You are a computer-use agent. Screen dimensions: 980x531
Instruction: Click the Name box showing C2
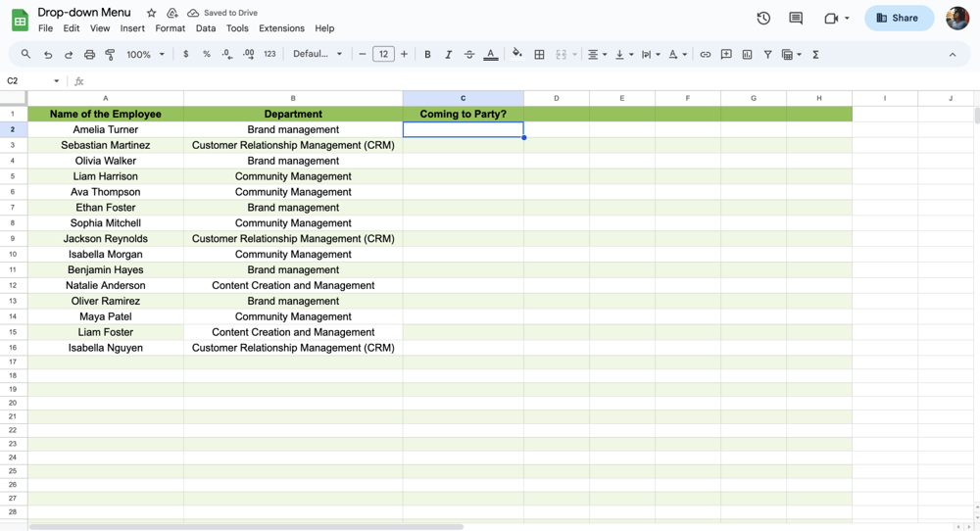tap(31, 80)
